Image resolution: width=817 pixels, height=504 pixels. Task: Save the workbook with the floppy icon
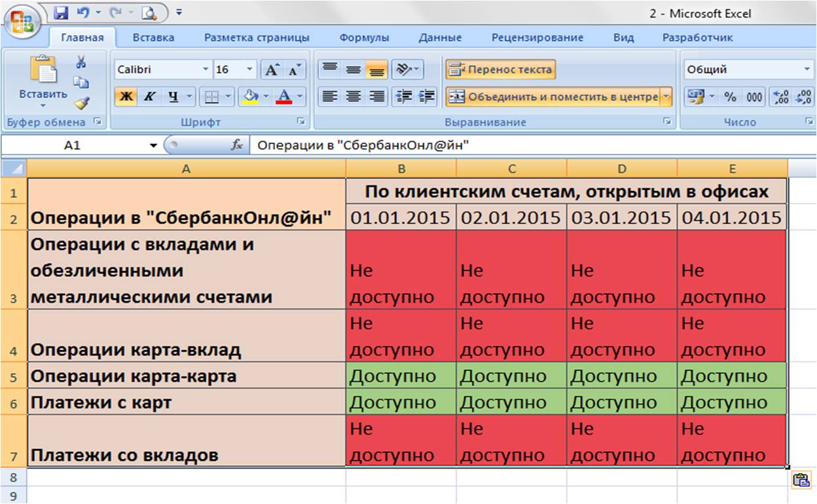coord(62,12)
